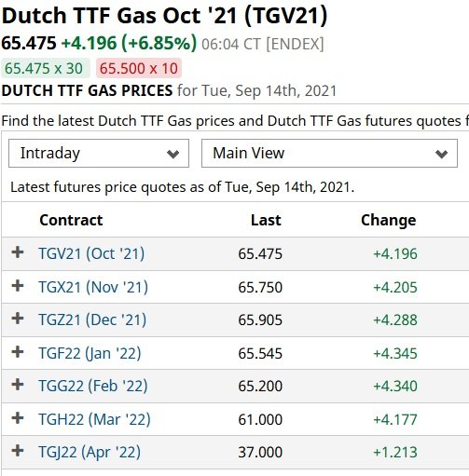Expand the TGZ21 (Dec '21) row plus icon
The image size is (469, 476).
tap(18, 319)
